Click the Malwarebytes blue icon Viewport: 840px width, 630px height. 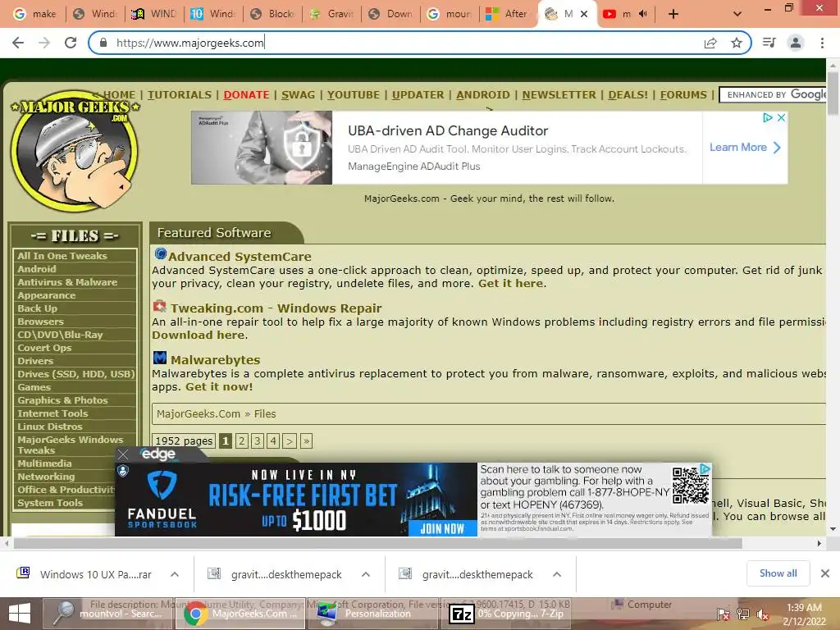pos(160,358)
